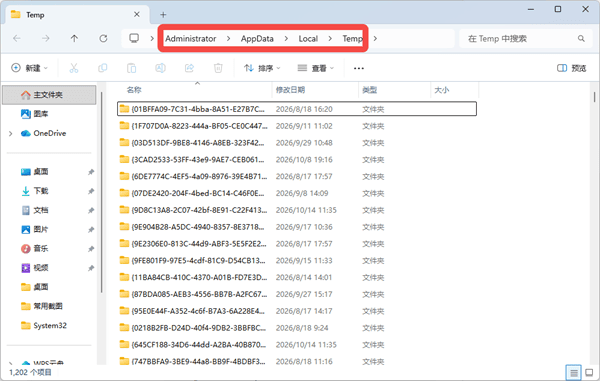
Task: Select folder {6DE7774C-4EF5-4a09-8976-39E4B71...
Action: [297, 176]
